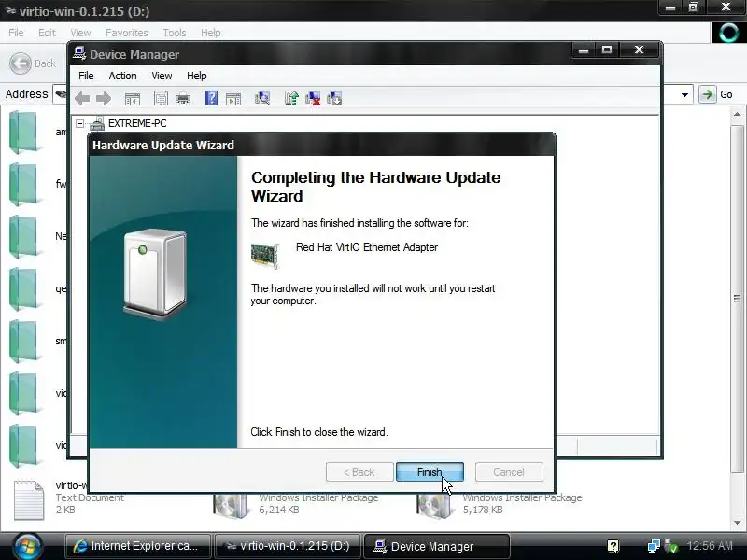
Task: Click the network card icon beside Red Hat VirtIO
Action: click(x=265, y=255)
